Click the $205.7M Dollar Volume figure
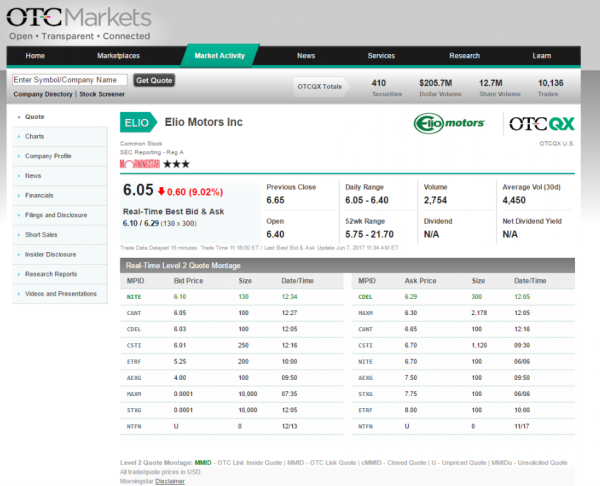Screen dimensions: 600x486 coord(435,83)
